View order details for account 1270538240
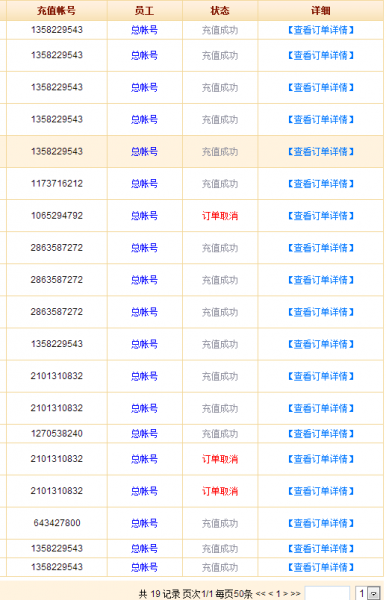Image resolution: width=386 pixels, height=600 pixels. coord(321,434)
